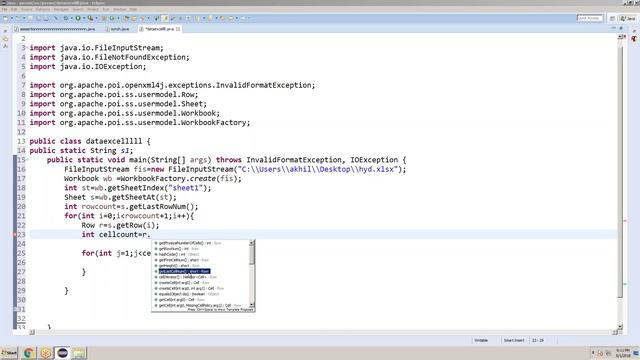Click editor scroll down arrow at bottom right
Viewport: 640px width, 360px height.
(620, 327)
